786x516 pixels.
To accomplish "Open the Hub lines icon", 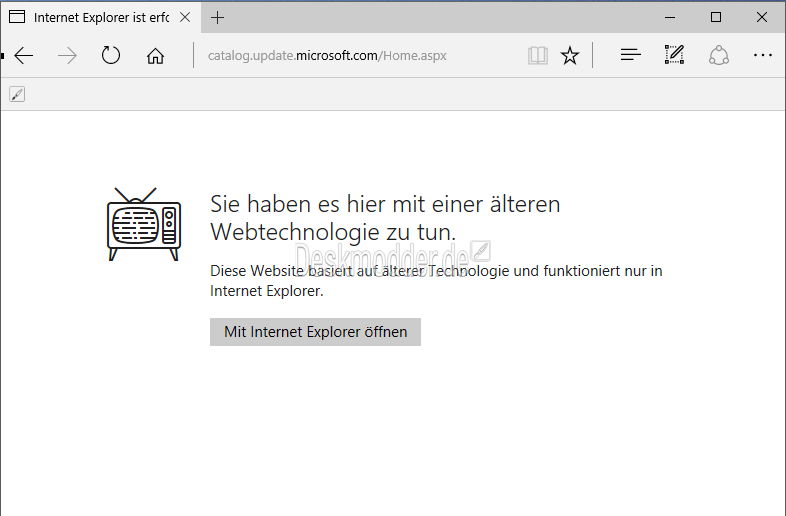I will (x=631, y=55).
